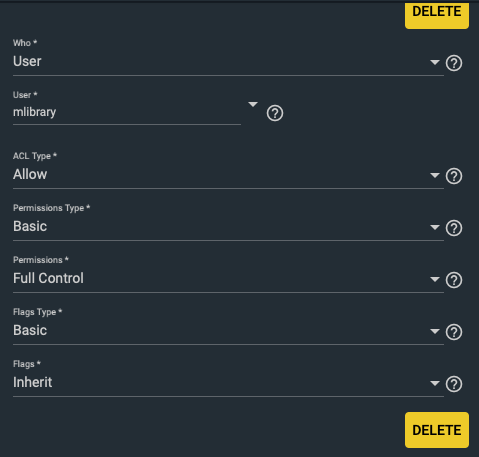Show help for Permissions Type
This screenshot has height=457, width=479.
point(454,228)
